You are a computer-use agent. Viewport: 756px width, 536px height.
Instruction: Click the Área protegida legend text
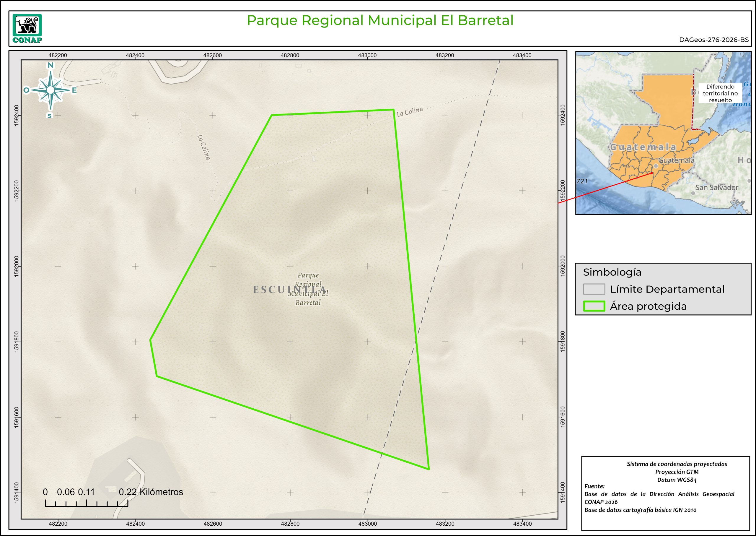pyautogui.click(x=648, y=306)
